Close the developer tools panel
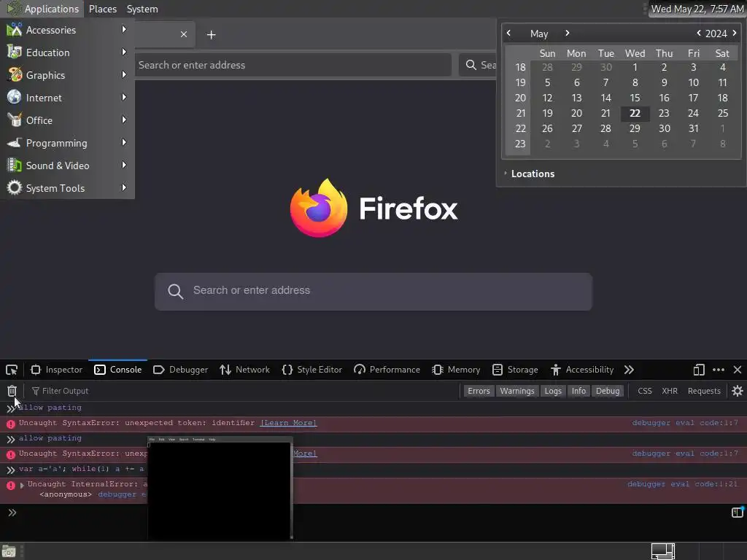Viewport: 747px width, 560px height. click(738, 370)
